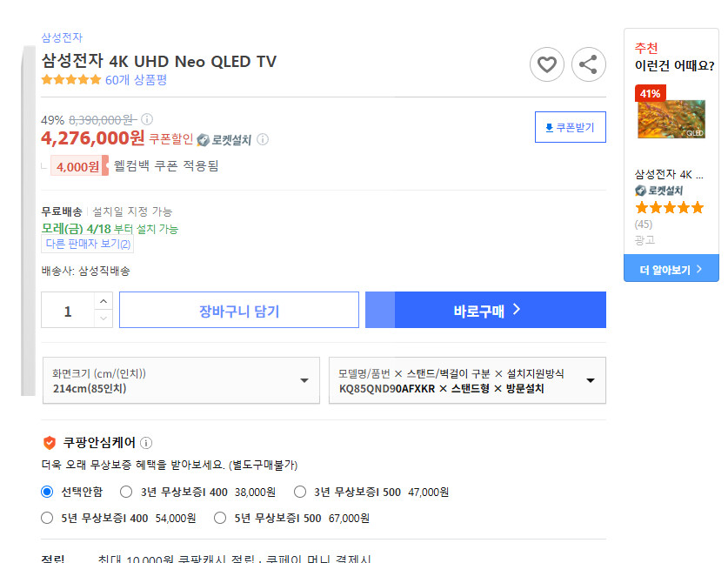Image resolution: width=728 pixels, height=563 pixels.
Task: Click the 4,000원 웰컴백 coupon tag
Action: (x=78, y=166)
